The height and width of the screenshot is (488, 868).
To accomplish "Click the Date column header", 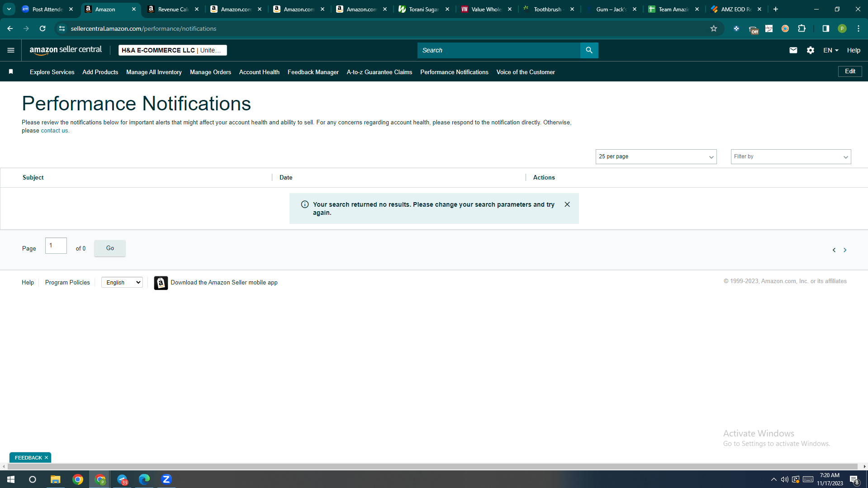I will point(286,177).
